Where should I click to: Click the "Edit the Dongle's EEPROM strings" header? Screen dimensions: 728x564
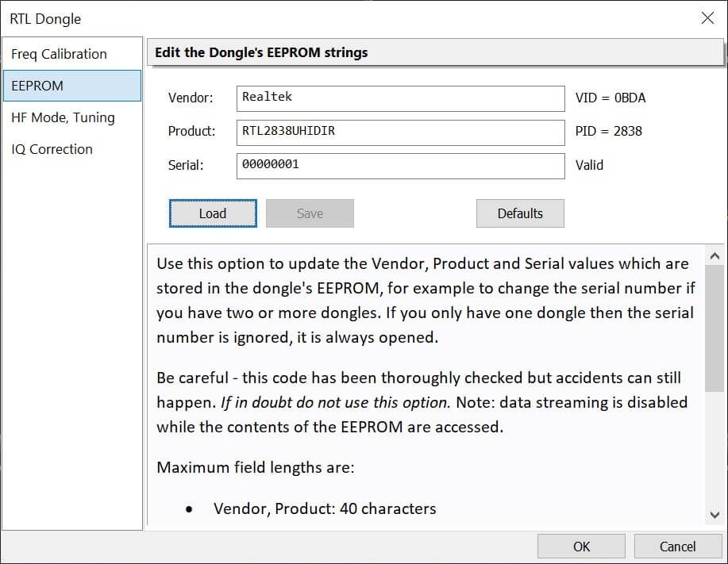coord(261,53)
